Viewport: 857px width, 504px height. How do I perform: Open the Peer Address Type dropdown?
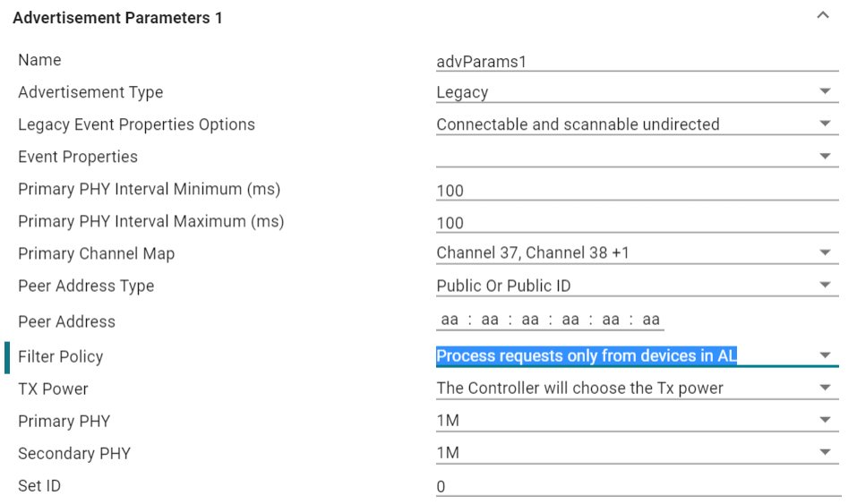636,286
